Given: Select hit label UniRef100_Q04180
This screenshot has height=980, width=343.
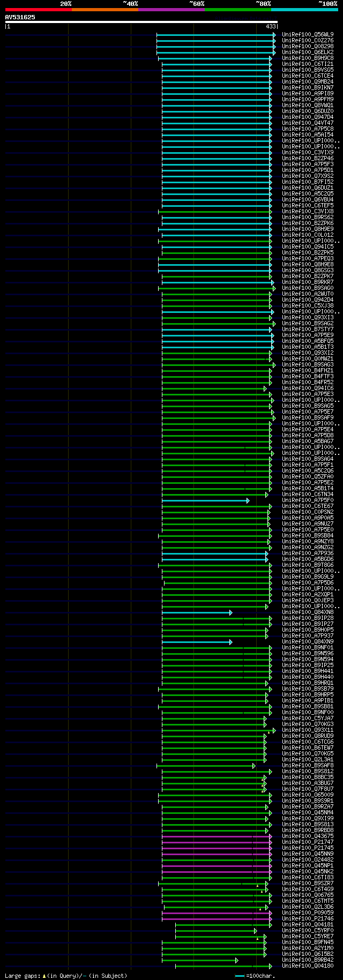Looking at the screenshot, I should point(308,966).
